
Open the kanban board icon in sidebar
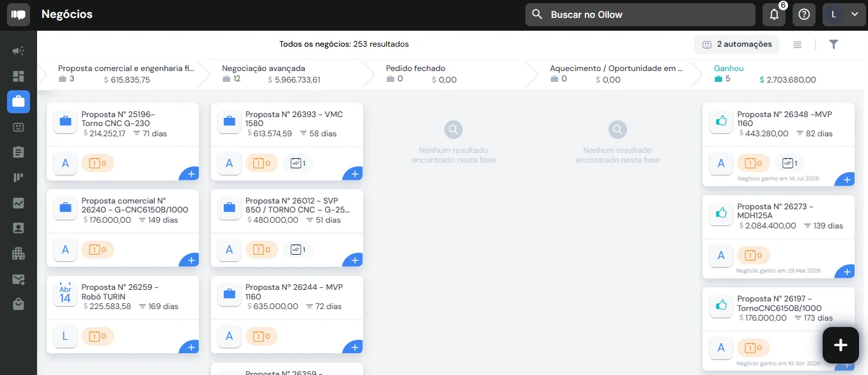tap(19, 177)
